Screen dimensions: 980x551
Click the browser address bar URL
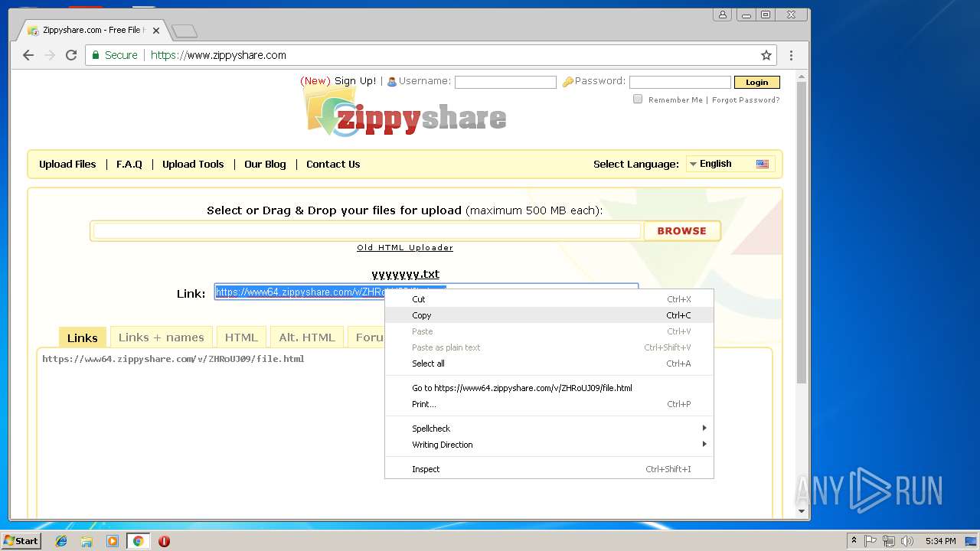point(218,55)
